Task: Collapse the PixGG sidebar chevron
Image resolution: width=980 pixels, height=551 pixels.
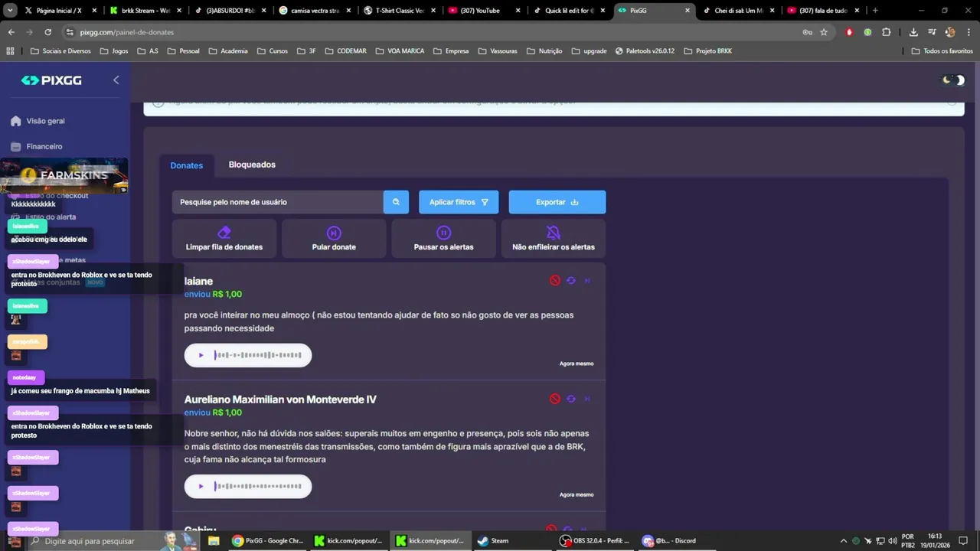Action: (x=116, y=80)
